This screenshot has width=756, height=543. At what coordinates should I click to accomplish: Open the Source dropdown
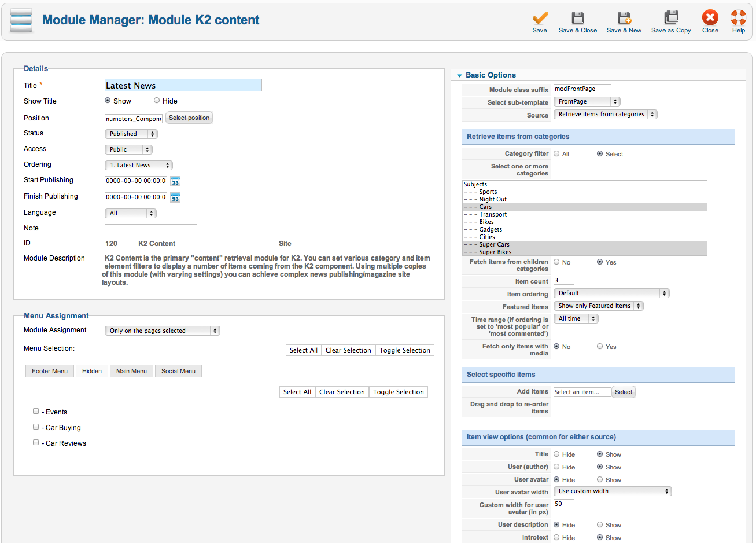(605, 114)
